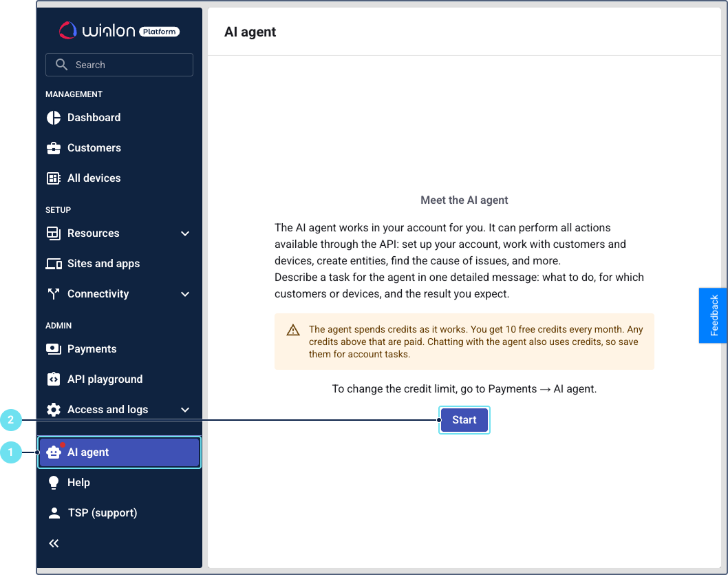The height and width of the screenshot is (575, 728).
Task: Click the Resources icon
Action: 54,233
